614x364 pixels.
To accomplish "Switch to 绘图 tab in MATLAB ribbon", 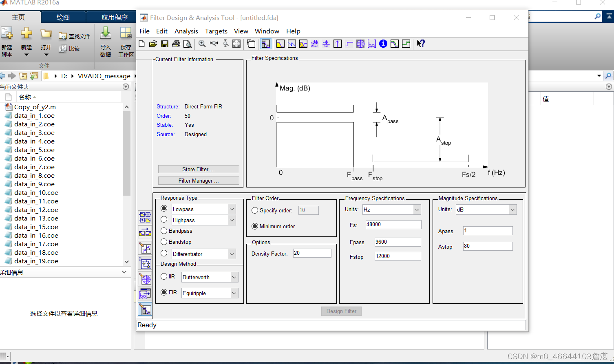I will click(63, 17).
